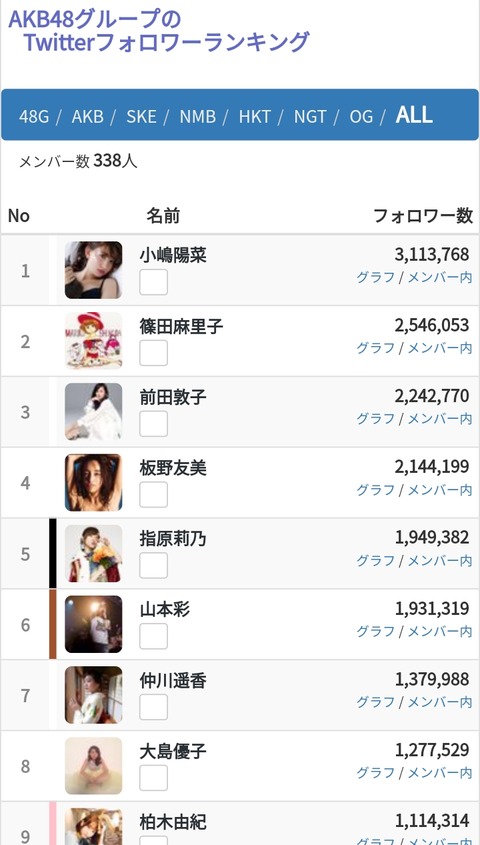Screen dimensions: 480x845
Task: Tick the checkbox under 山本彩
Action: [154, 636]
